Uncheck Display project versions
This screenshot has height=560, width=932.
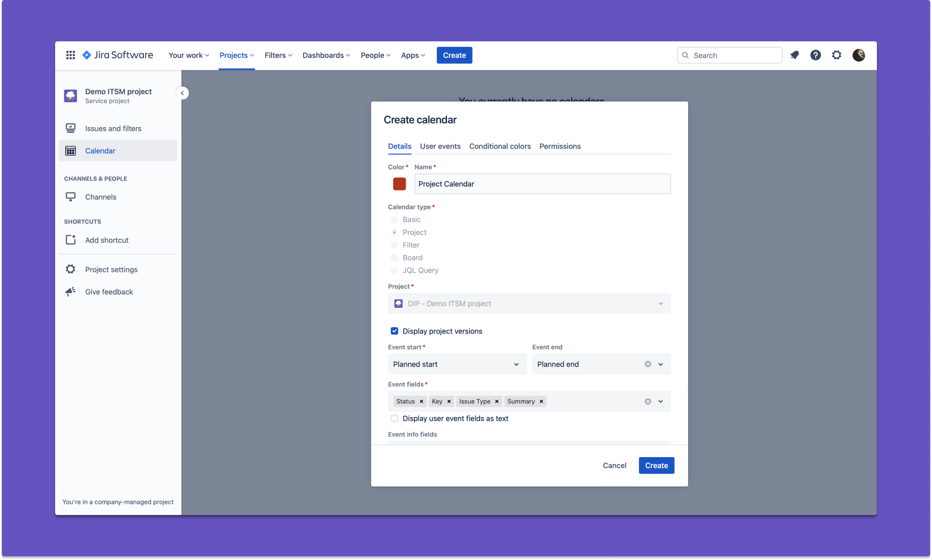tap(394, 331)
